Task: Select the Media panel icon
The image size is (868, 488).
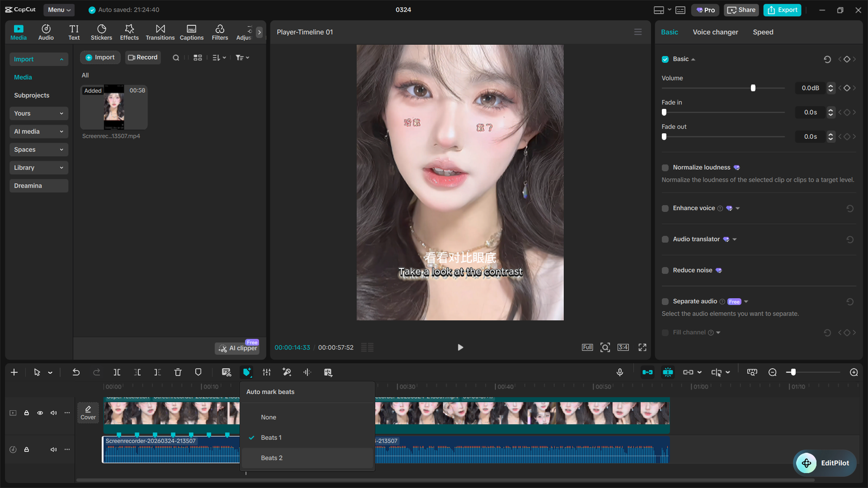Action: point(18,31)
